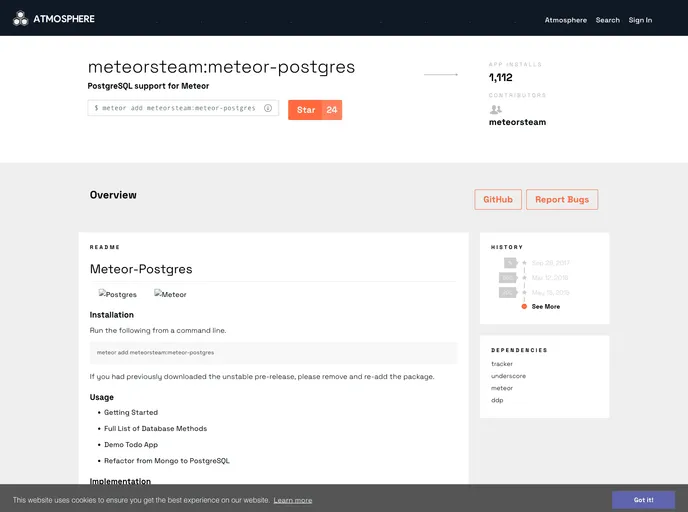Open the GitHub repository button
The image size is (688, 512).
tap(498, 200)
